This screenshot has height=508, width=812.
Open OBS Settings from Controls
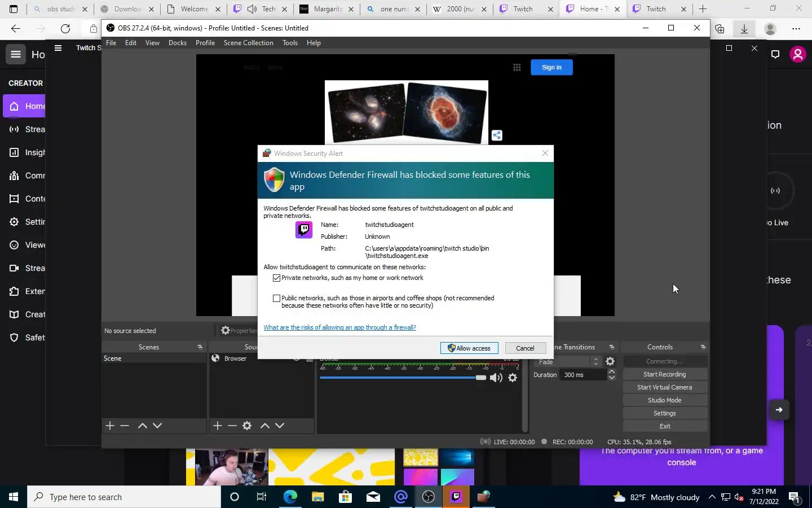(665, 413)
